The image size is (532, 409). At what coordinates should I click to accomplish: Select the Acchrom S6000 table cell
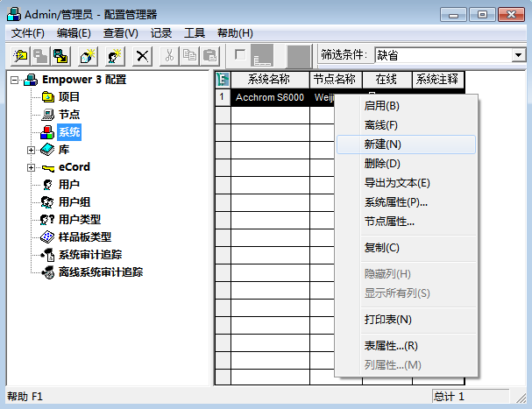pos(270,97)
